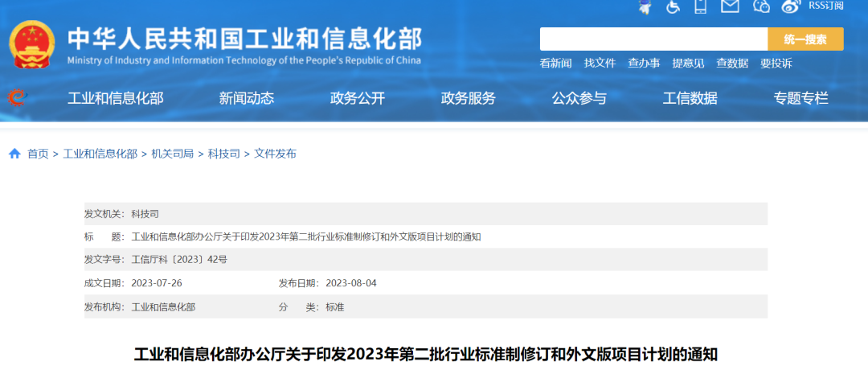Viewport: 868px width, 374px height.
Task: Go to 机关司局 in the breadcrumb
Action: (x=173, y=154)
